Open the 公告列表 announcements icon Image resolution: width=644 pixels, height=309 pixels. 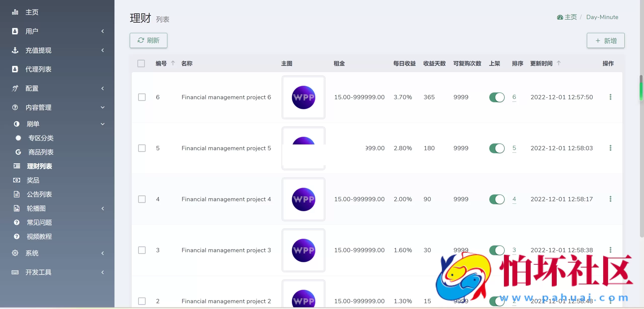click(x=16, y=194)
